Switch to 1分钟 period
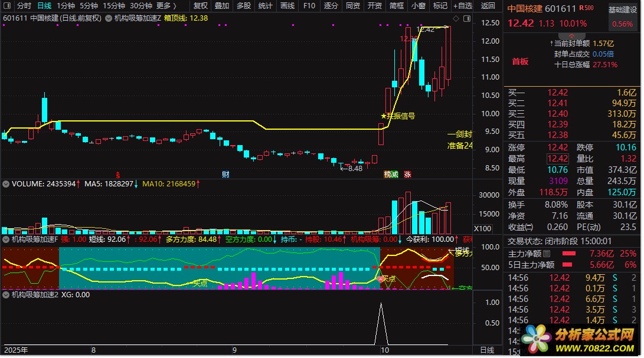The image size is (644, 358). click(66, 6)
